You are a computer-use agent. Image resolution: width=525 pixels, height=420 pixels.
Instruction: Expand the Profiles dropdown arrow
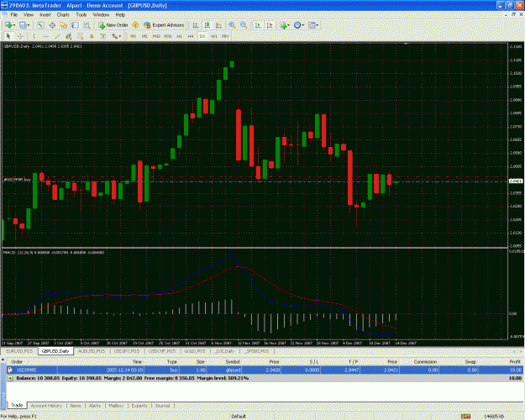(x=29, y=25)
